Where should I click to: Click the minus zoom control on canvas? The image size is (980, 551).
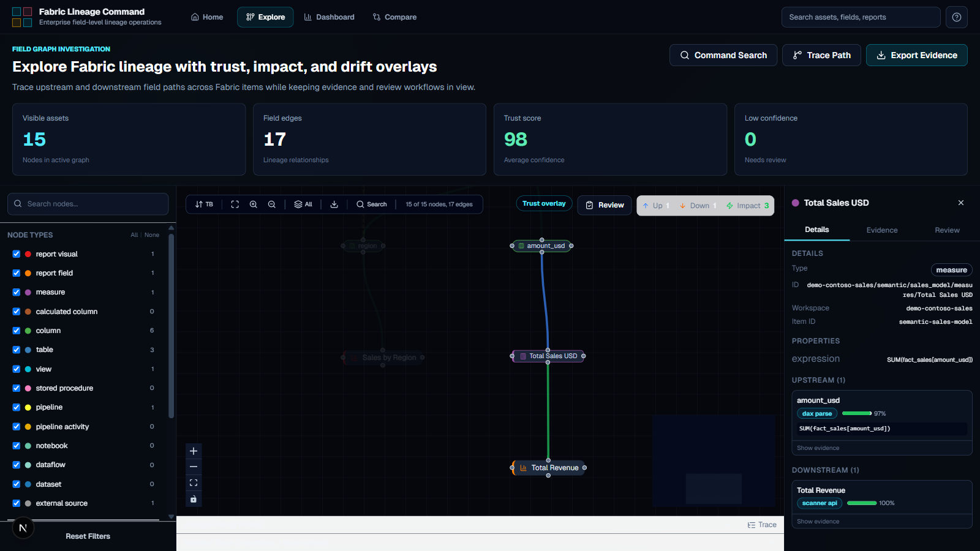[194, 467]
